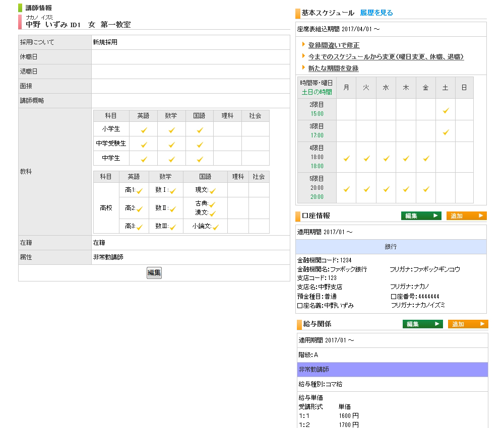
Task: Click Friday checkmark for 5限目
Action: click(426, 189)
